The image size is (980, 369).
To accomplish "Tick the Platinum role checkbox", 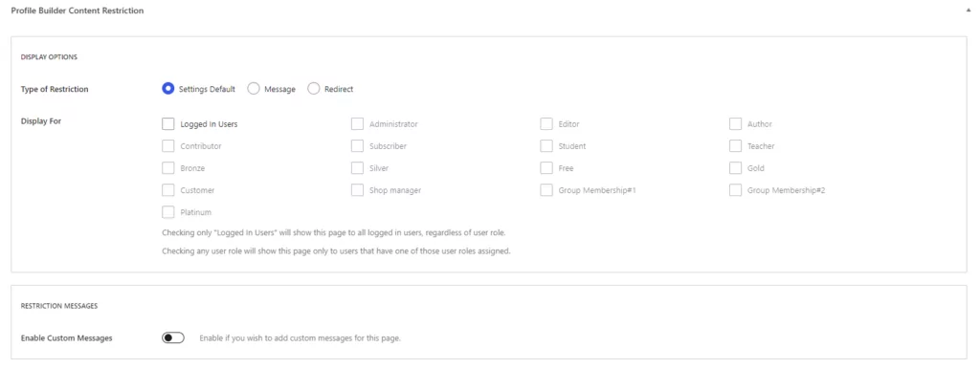I will (167, 212).
